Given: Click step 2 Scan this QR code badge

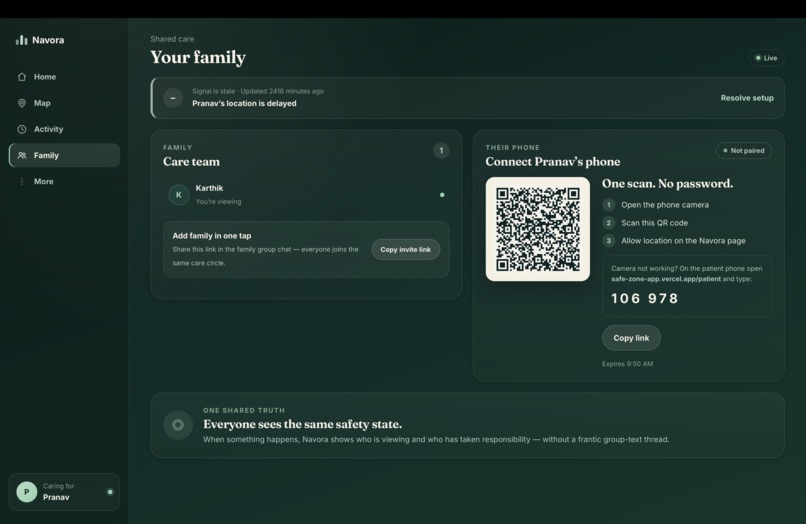Looking at the screenshot, I should (609, 223).
